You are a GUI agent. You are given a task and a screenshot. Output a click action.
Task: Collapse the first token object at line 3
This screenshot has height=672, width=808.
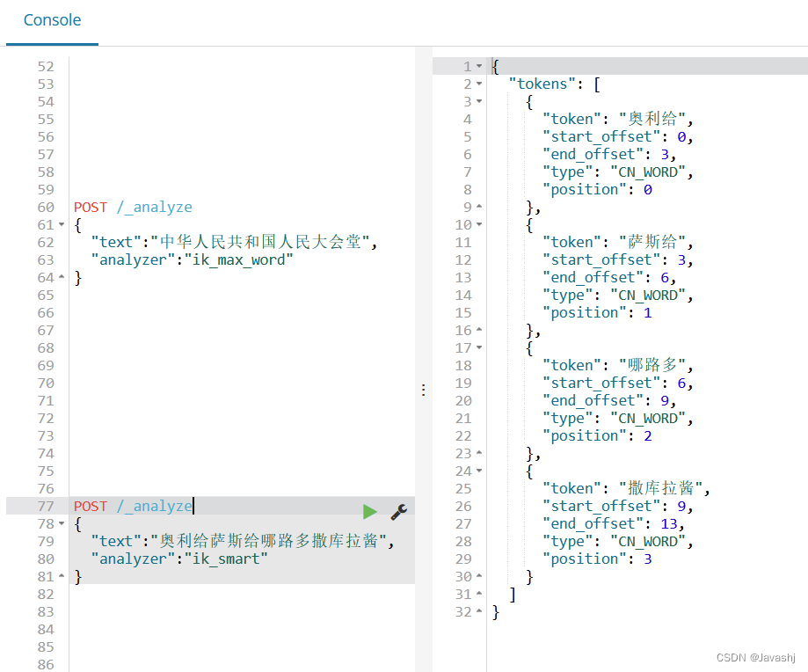click(x=479, y=101)
